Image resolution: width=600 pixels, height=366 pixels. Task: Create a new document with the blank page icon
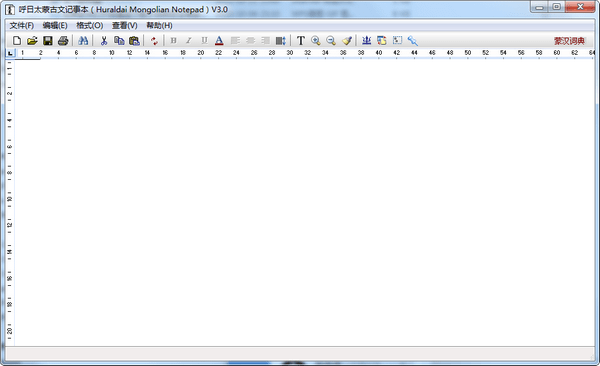point(17,41)
